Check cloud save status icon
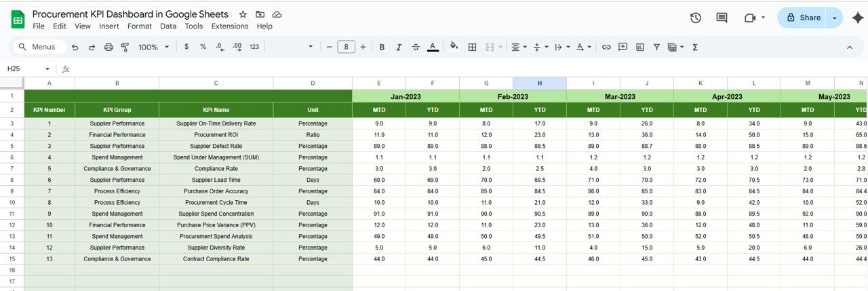 tap(277, 14)
